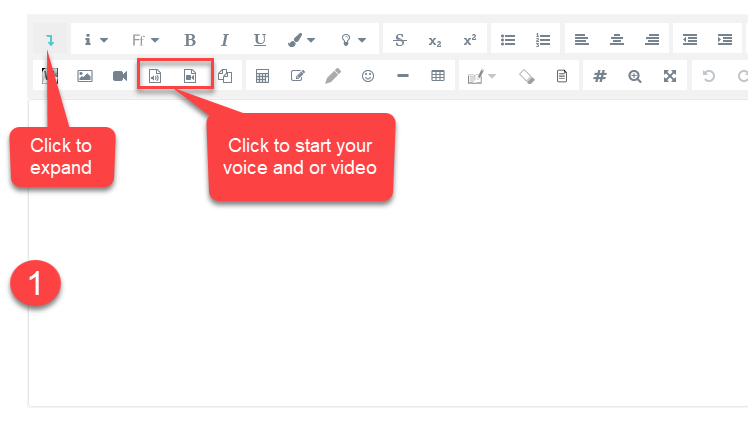
Task: Click the toolbar expand arrow icon
Action: point(50,40)
